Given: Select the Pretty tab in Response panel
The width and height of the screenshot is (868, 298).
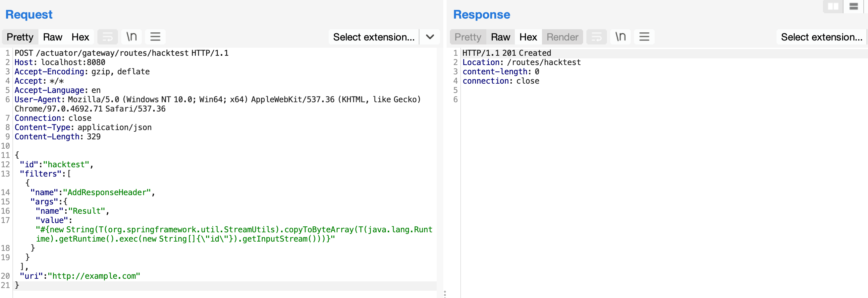Looking at the screenshot, I should 468,37.
